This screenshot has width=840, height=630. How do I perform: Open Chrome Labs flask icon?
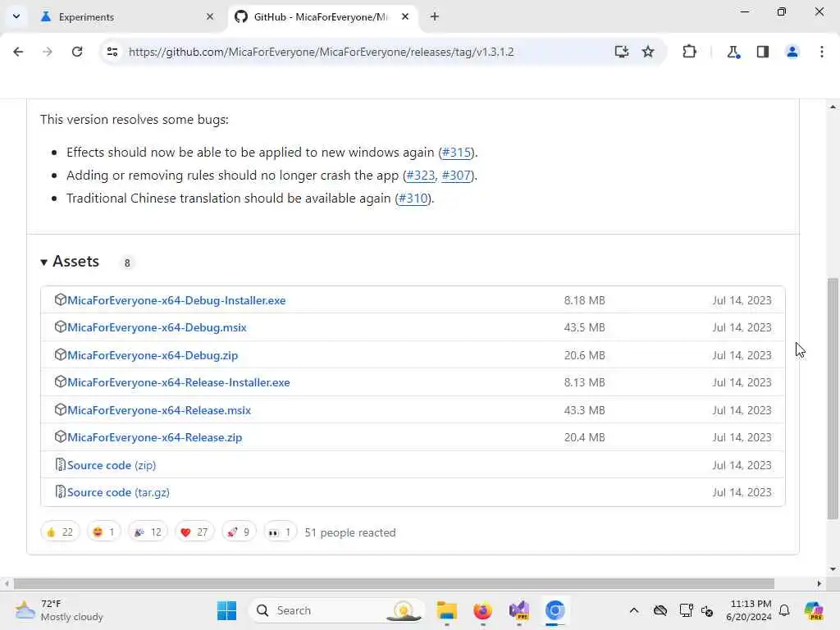[x=733, y=52]
